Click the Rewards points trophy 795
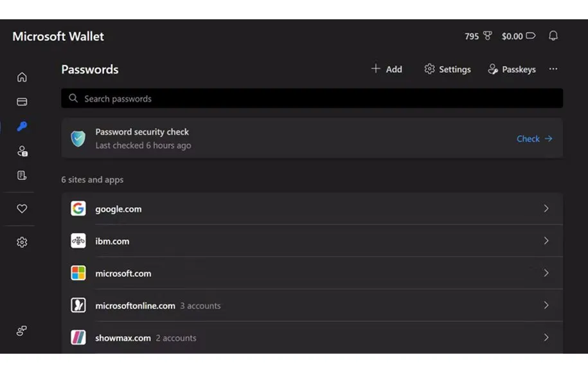The height and width of the screenshot is (373, 588). [x=478, y=36]
